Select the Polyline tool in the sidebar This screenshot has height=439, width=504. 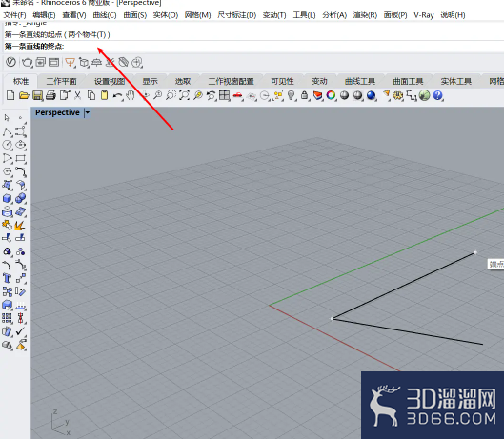[x=8, y=131]
